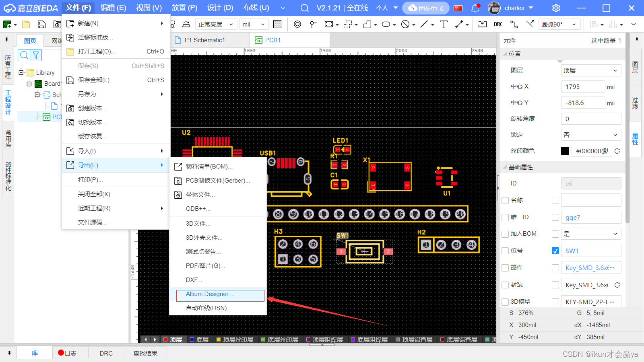The height and width of the screenshot is (362, 644).
Task: Open the grid settings icon
Action: (x=277, y=24)
